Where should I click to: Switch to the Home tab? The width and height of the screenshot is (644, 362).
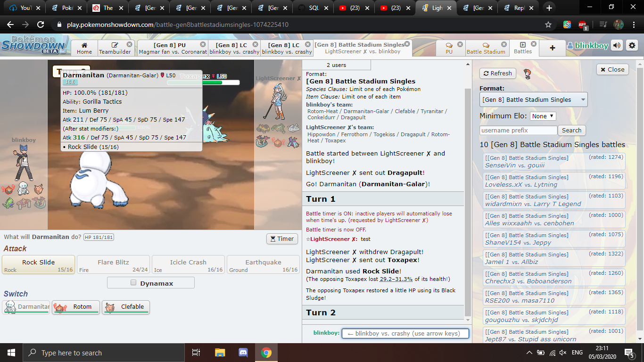point(84,48)
